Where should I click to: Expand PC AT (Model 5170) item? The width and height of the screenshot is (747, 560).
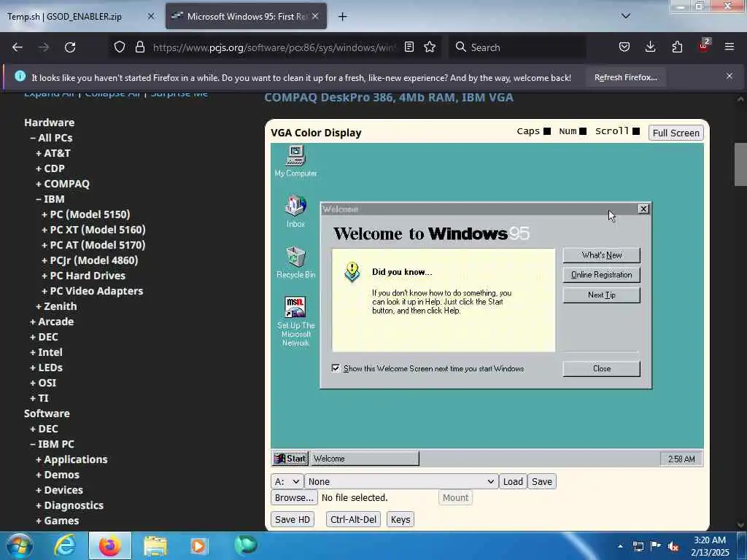click(x=93, y=245)
